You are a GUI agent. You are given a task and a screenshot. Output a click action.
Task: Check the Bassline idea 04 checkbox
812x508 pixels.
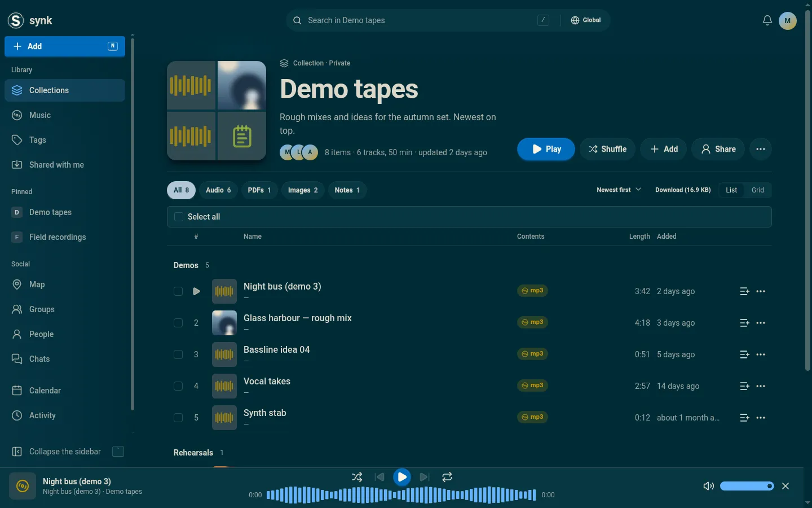point(178,354)
